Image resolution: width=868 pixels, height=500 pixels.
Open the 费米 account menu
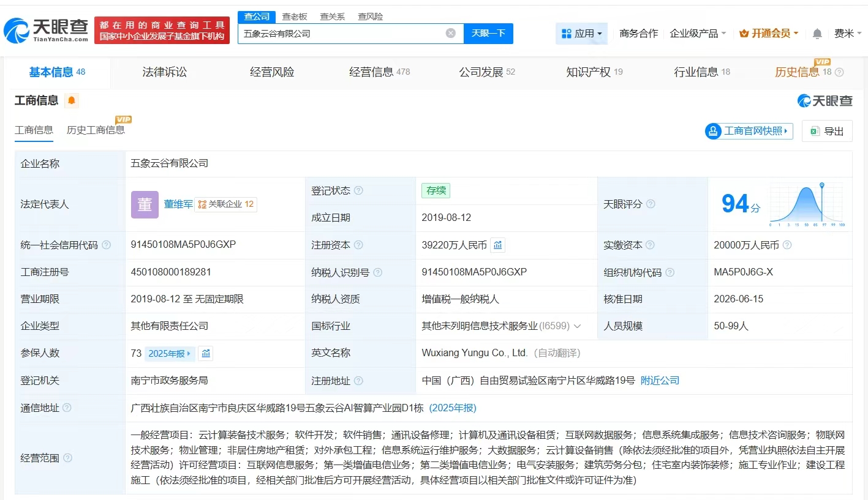click(848, 34)
